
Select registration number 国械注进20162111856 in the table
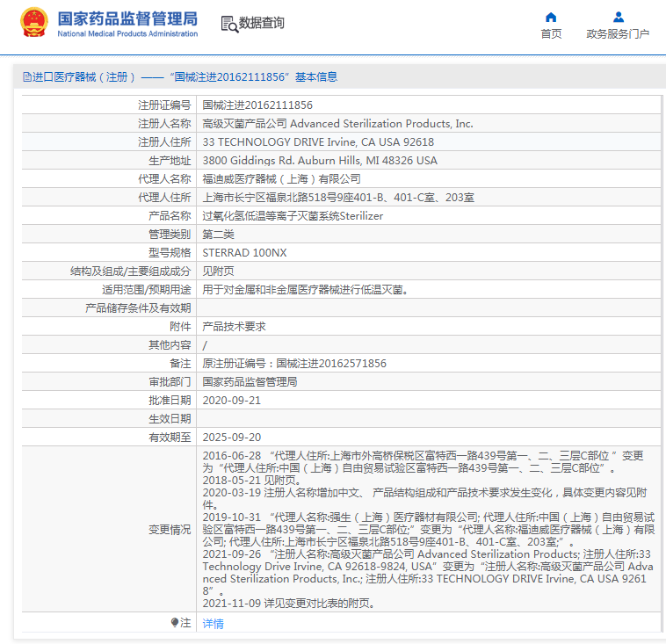tap(257, 105)
